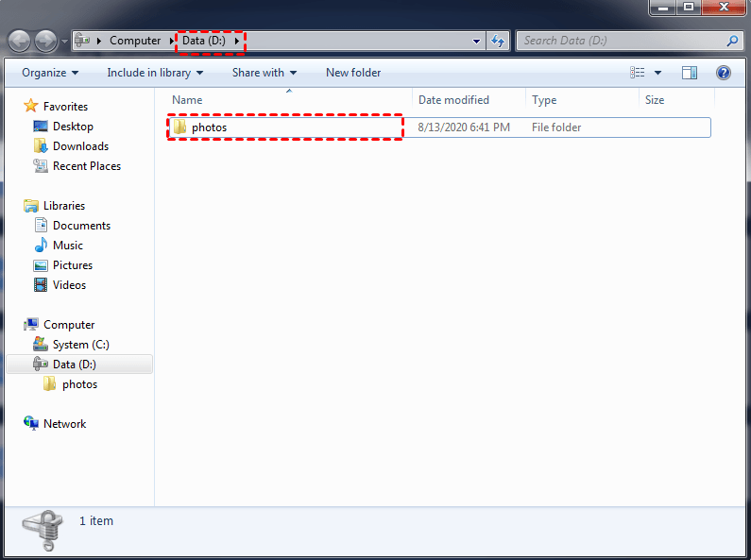This screenshot has width=751, height=560.
Task: Open Desktop in Favorites
Action: [73, 127]
